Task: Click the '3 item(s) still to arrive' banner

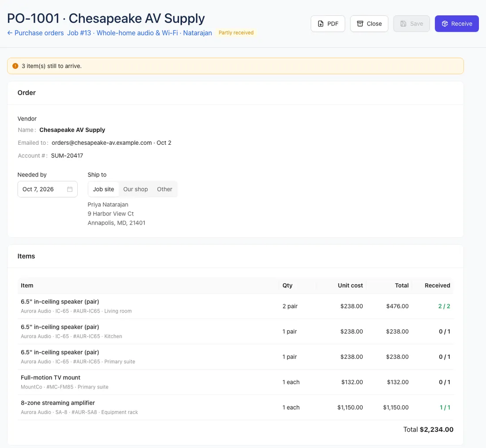Action: click(x=235, y=66)
